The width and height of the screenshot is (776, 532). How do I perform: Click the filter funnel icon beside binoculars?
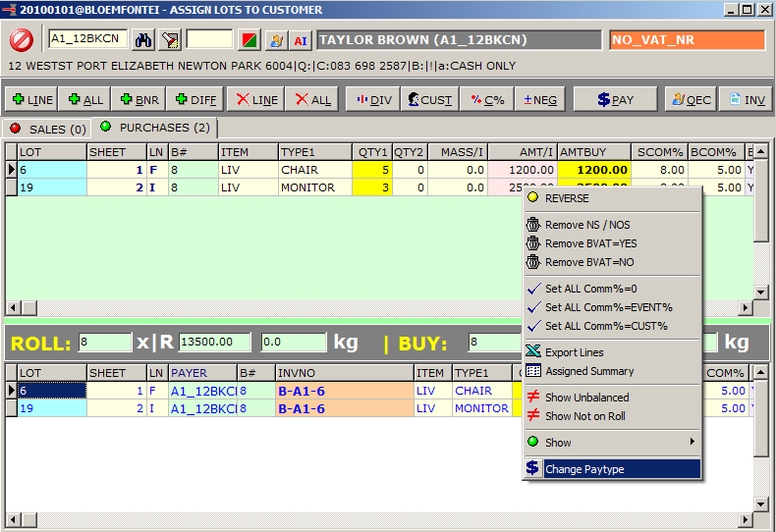pyautogui.click(x=170, y=40)
